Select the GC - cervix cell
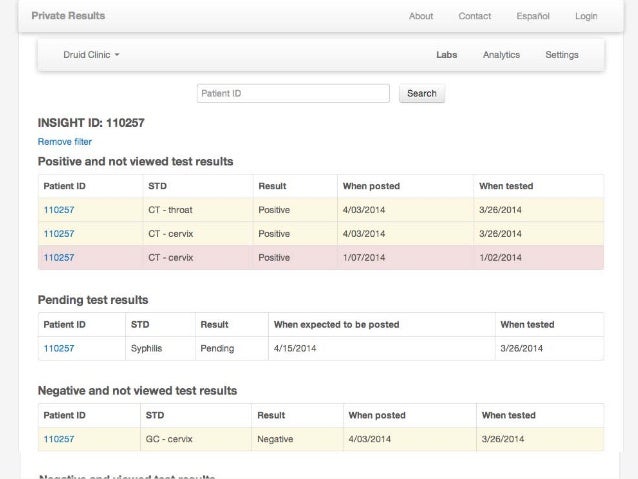Image resolution: width=638 pixels, height=479 pixels. [196, 439]
